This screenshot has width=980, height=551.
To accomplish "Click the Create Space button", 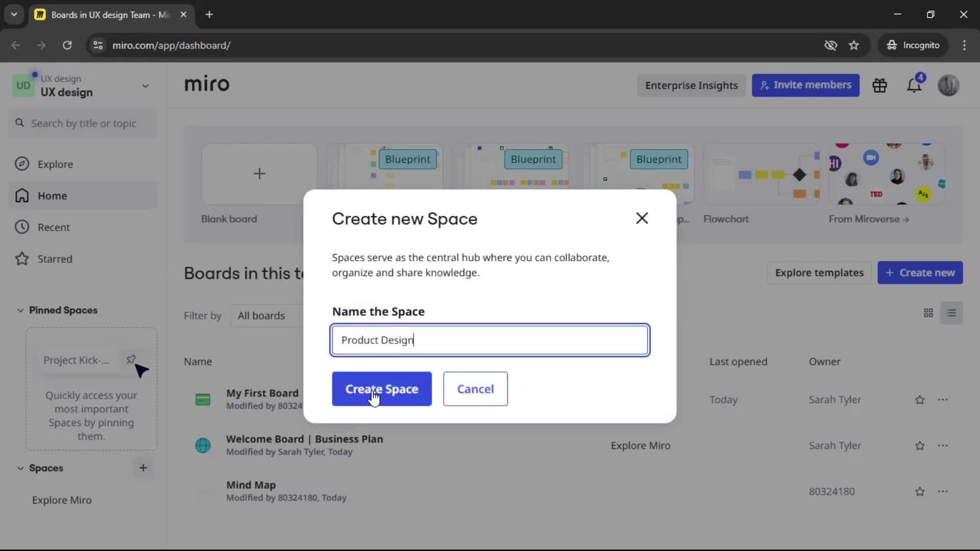I will click(382, 389).
